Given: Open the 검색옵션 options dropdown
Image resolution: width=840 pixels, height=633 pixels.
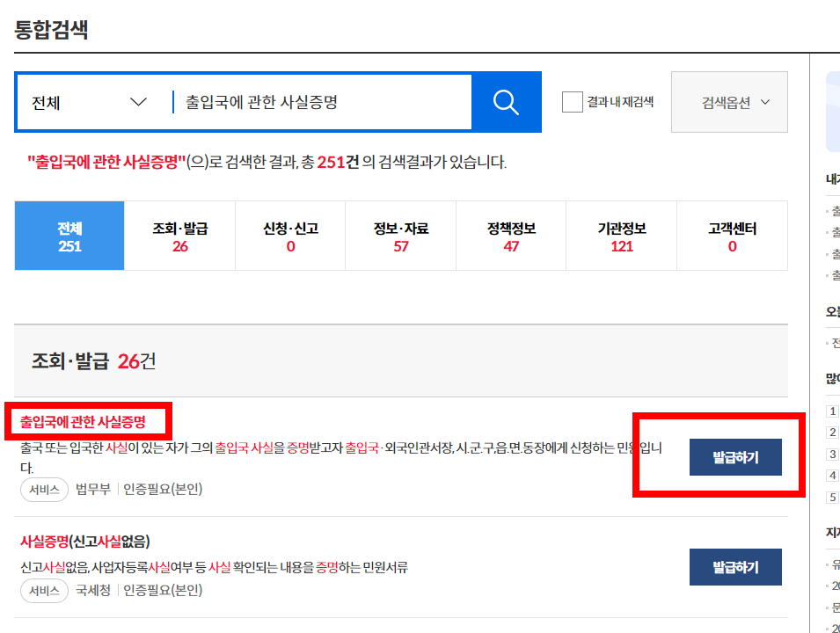Looking at the screenshot, I should click(728, 102).
